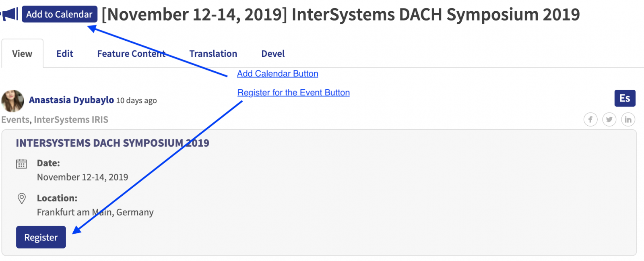Image resolution: width=644 pixels, height=261 pixels.
Task: Open the InterSystems IRIS tag
Action: tap(71, 120)
